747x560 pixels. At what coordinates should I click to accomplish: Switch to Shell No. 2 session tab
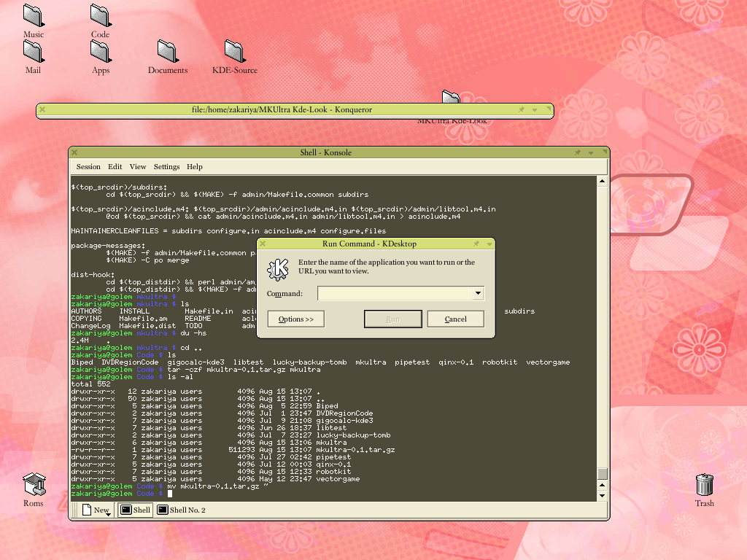pyautogui.click(x=182, y=510)
